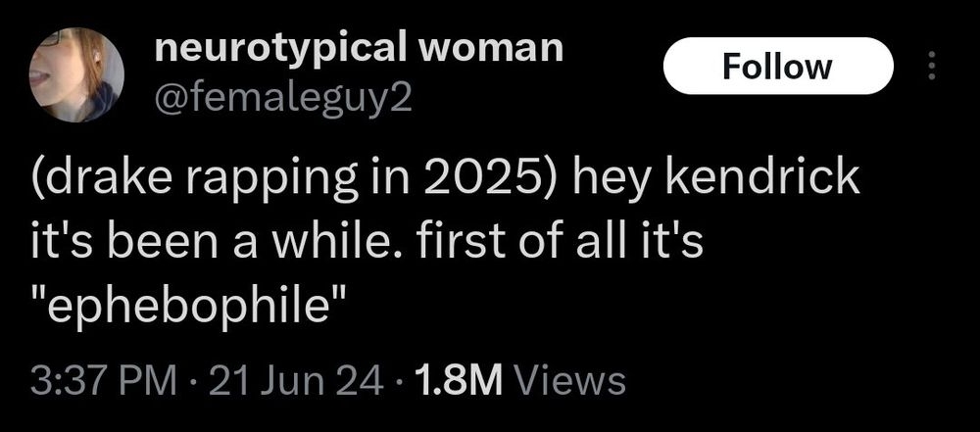Viewport: 980px width, 432px height.
Task: Click the gray "Views" label
Action: click(x=568, y=380)
